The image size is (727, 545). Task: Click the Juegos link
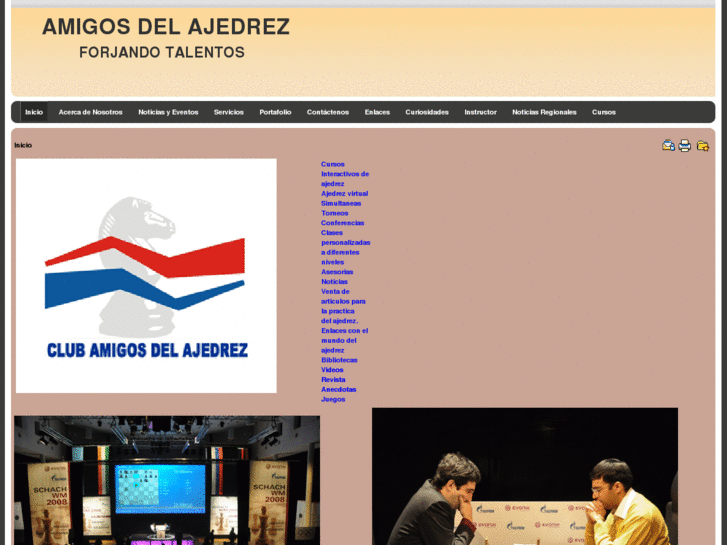[333, 399]
